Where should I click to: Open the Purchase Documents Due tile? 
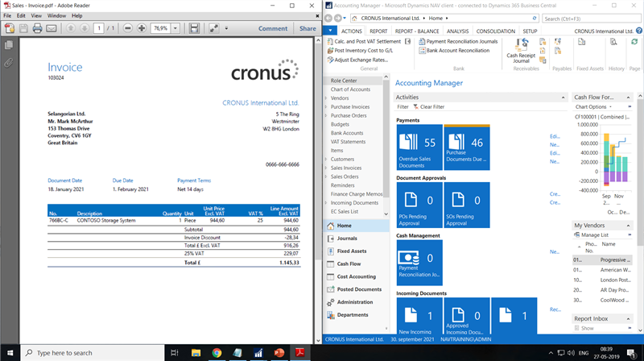coord(467,147)
